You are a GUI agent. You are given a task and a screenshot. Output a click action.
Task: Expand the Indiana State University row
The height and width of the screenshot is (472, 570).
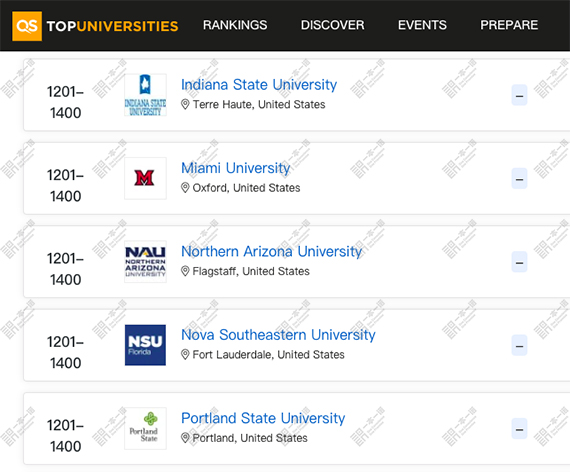point(519,95)
